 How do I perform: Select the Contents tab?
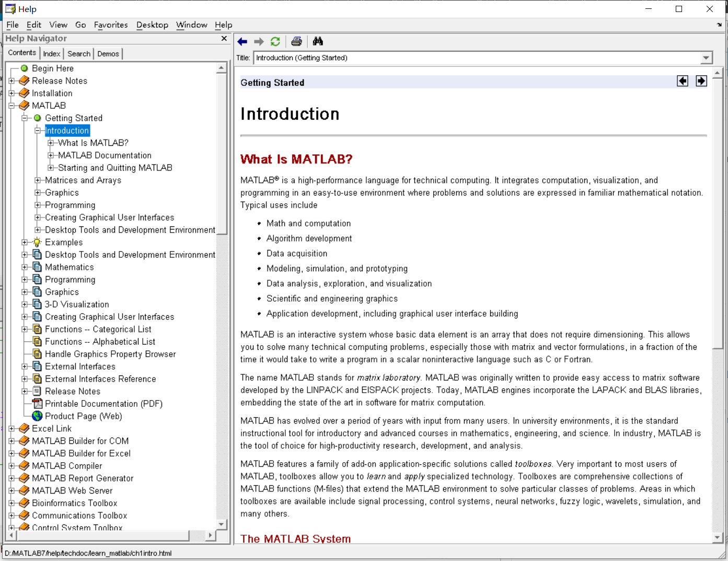point(22,53)
